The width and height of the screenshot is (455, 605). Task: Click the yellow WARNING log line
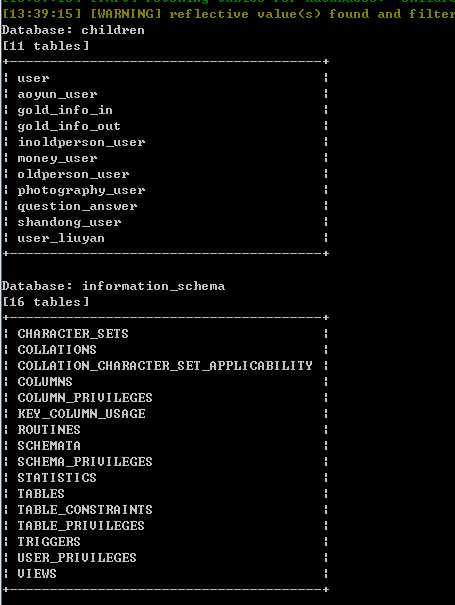tap(228, 14)
